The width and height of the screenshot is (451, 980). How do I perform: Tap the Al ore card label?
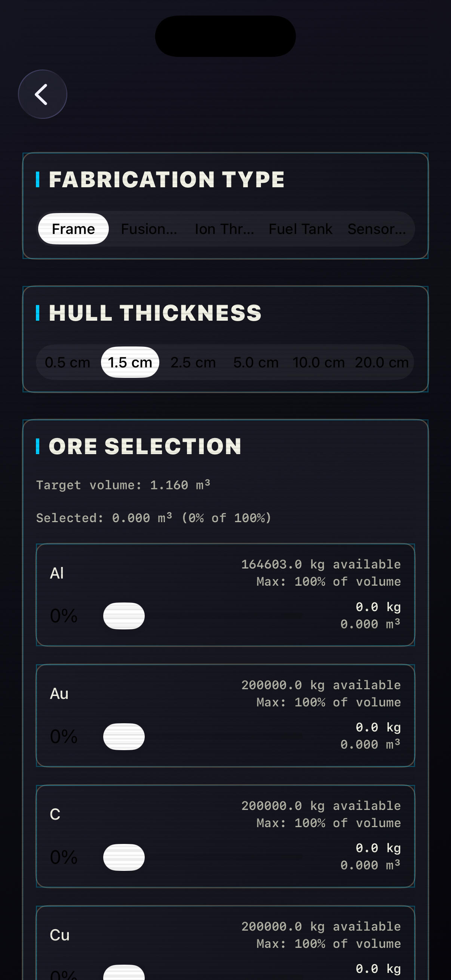coord(57,573)
